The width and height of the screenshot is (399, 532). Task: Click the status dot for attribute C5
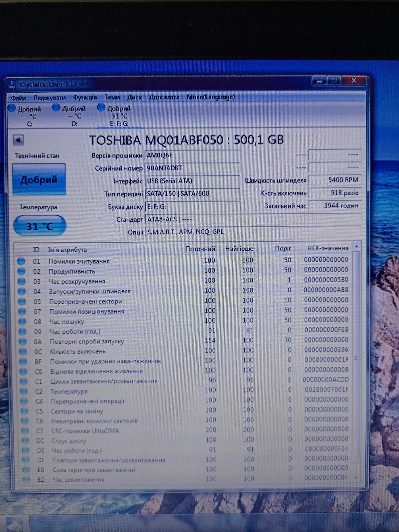click(24, 411)
